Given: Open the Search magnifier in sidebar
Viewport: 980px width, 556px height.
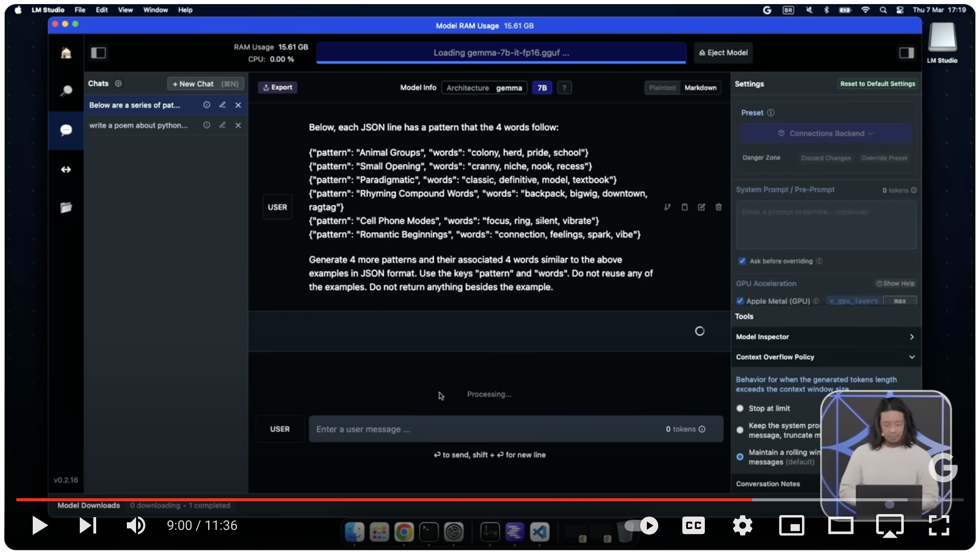Looking at the screenshot, I should pyautogui.click(x=66, y=91).
